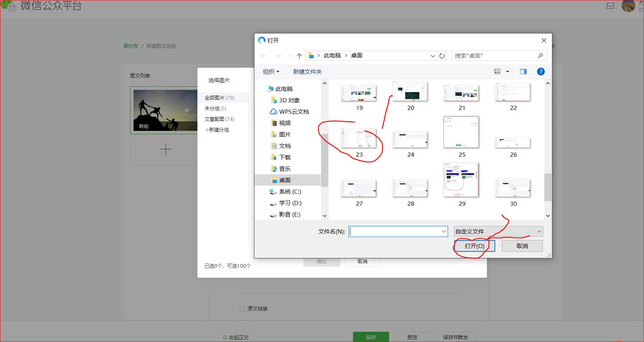Click the 文件名 input field
The image size is (644, 342).
click(x=398, y=231)
